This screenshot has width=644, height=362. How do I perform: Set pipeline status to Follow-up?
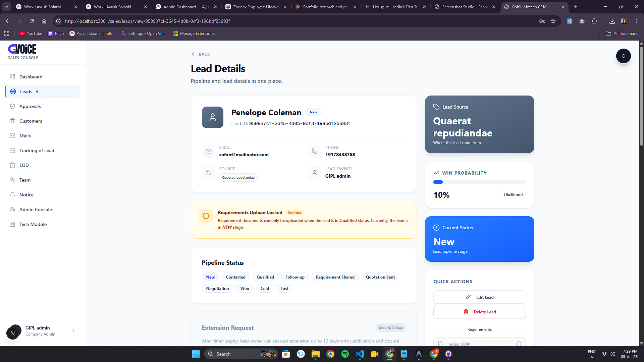click(295, 277)
